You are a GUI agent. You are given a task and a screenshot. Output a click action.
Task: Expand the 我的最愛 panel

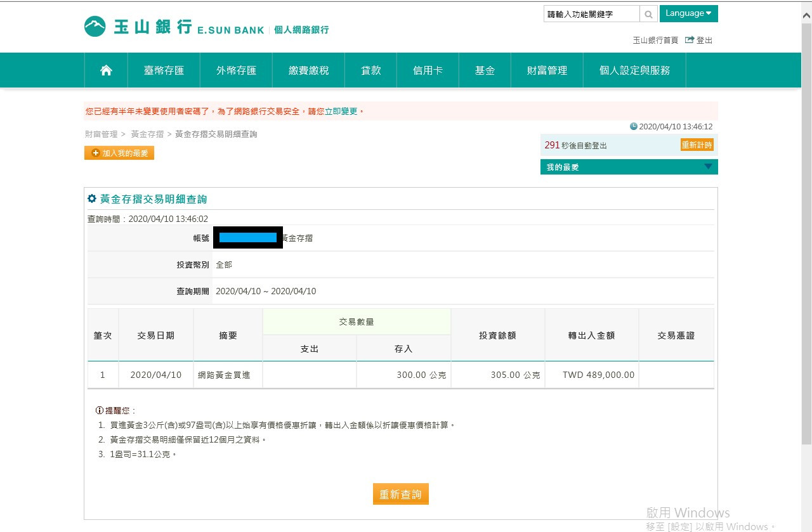(x=709, y=167)
